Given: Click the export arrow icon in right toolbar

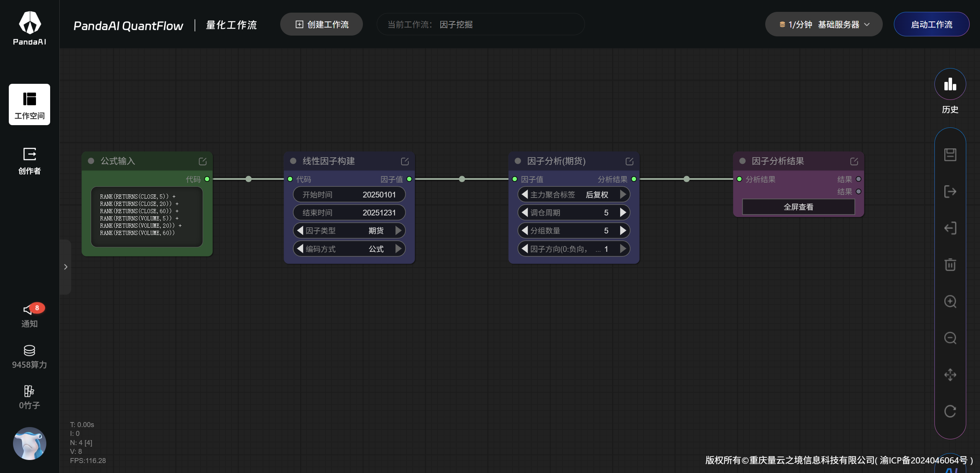Looking at the screenshot, I should coord(950,191).
